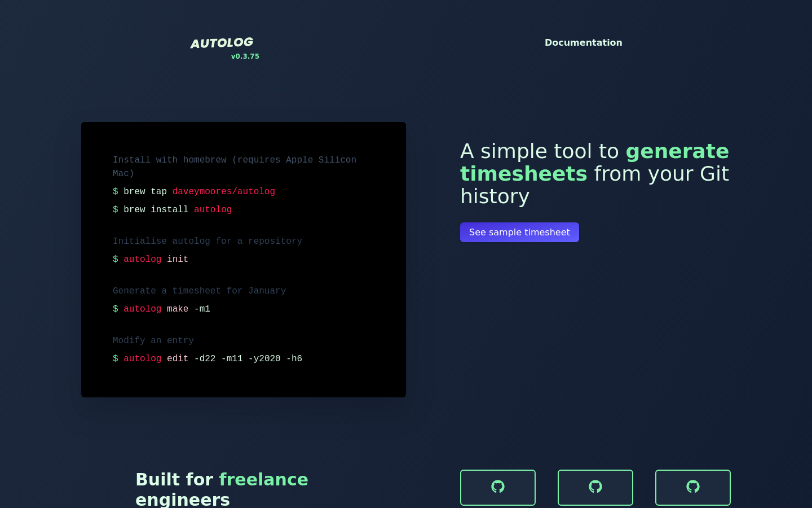Click the See sample timesheet button
The width and height of the screenshot is (812, 508).
(519, 233)
